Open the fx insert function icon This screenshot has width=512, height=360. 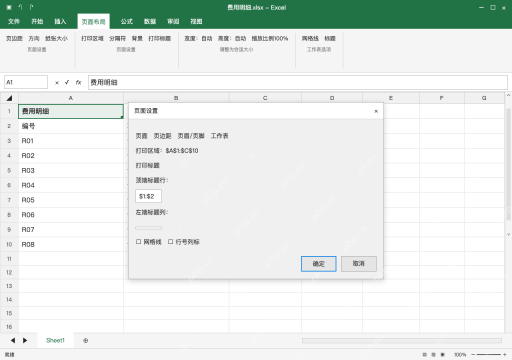point(78,82)
